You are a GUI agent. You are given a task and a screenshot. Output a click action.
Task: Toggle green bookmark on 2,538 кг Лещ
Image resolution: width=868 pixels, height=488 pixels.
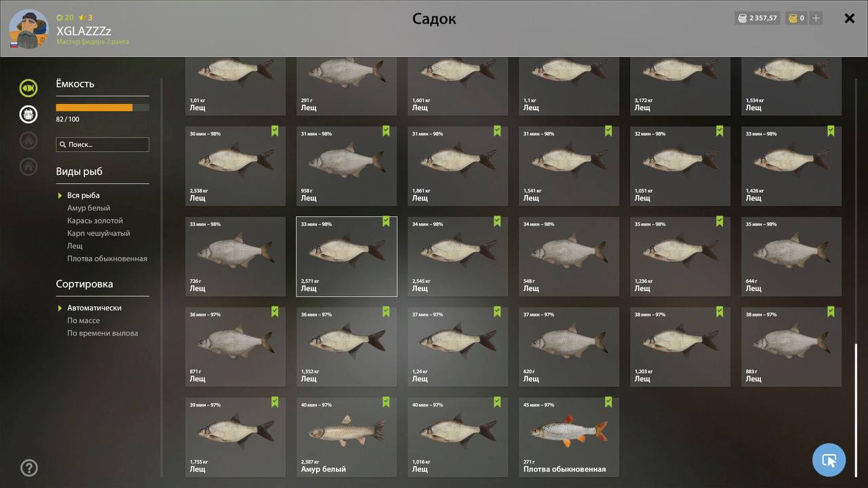275,131
